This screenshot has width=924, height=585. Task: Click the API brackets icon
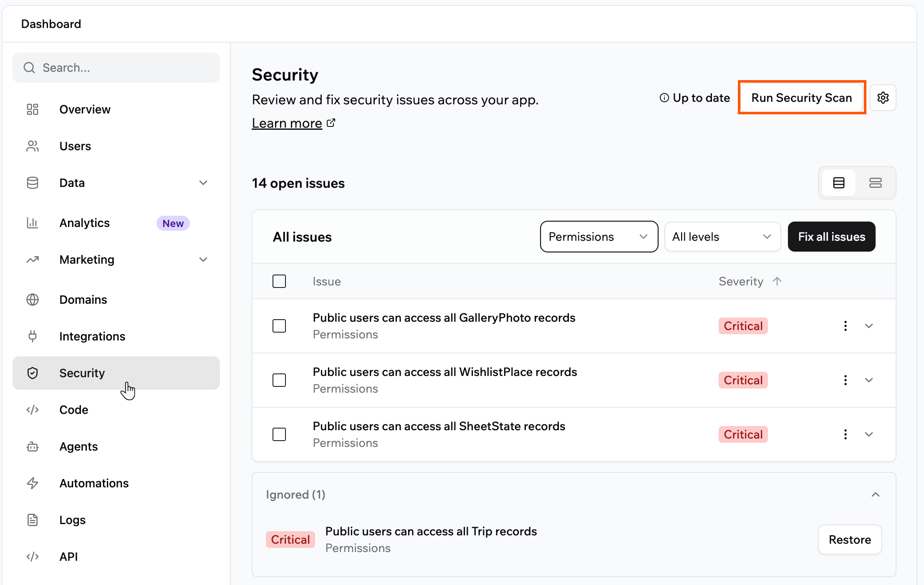pos(33,557)
